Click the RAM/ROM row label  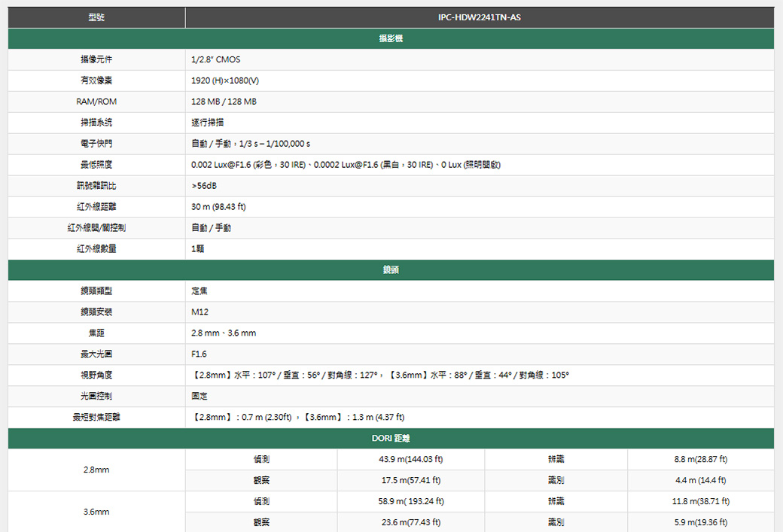[96, 102]
